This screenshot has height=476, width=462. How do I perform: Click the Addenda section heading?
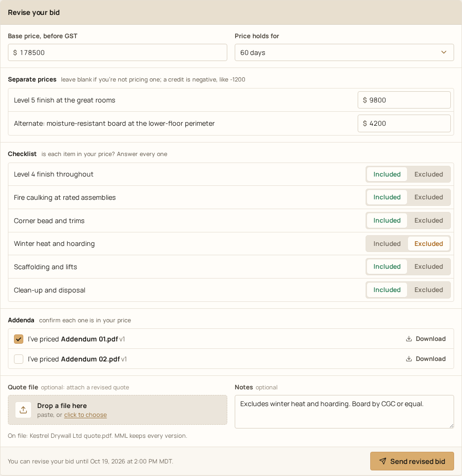(21, 320)
